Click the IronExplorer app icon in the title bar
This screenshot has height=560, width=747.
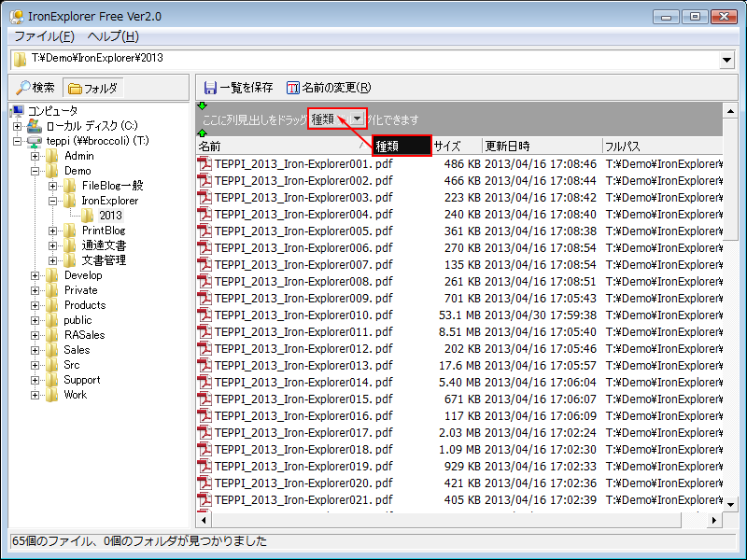tap(17, 17)
